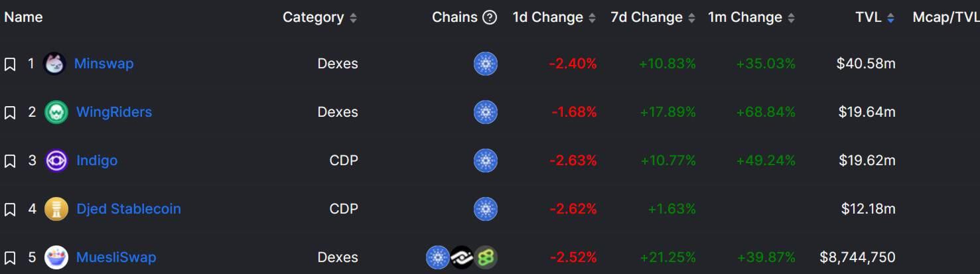Click the Indigo protocol logo icon
980x274 pixels.
56,161
